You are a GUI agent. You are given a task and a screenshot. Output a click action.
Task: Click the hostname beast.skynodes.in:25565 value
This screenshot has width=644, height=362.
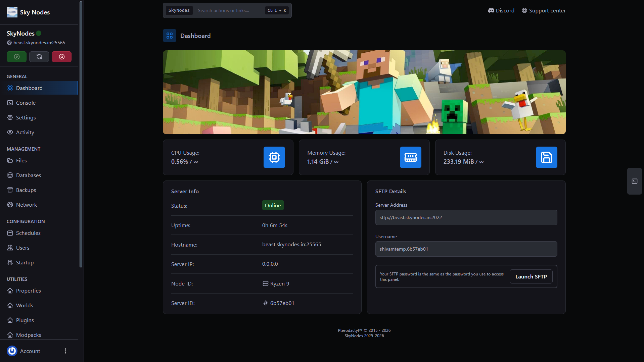291,244
